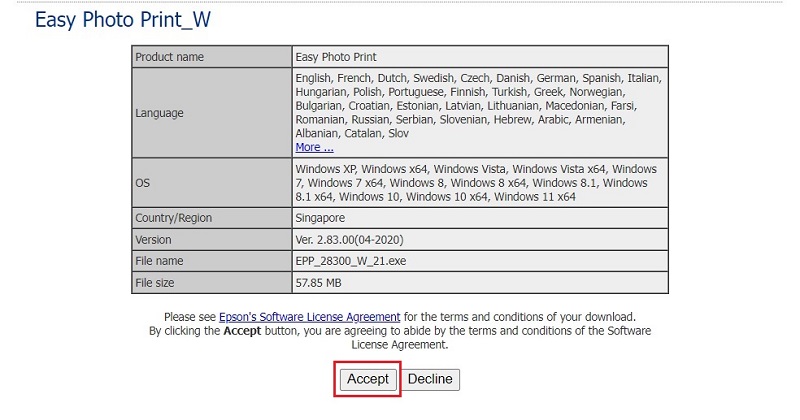This screenshot has width=800, height=420.
Task: Click the 57.85 MB value
Action: tap(318, 283)
